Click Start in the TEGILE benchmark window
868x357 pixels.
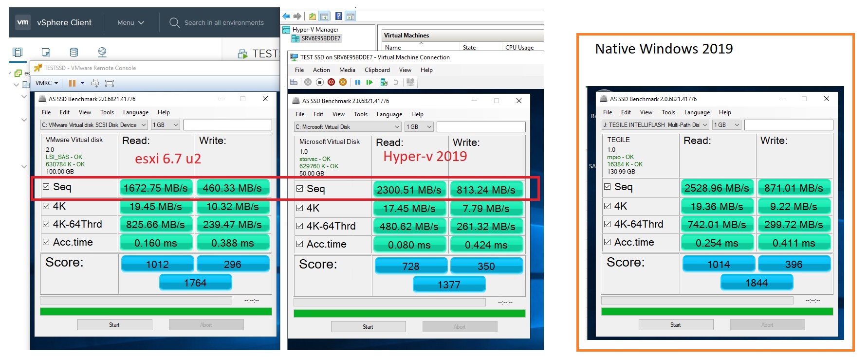pyautogui.click(x=676, y=325)
